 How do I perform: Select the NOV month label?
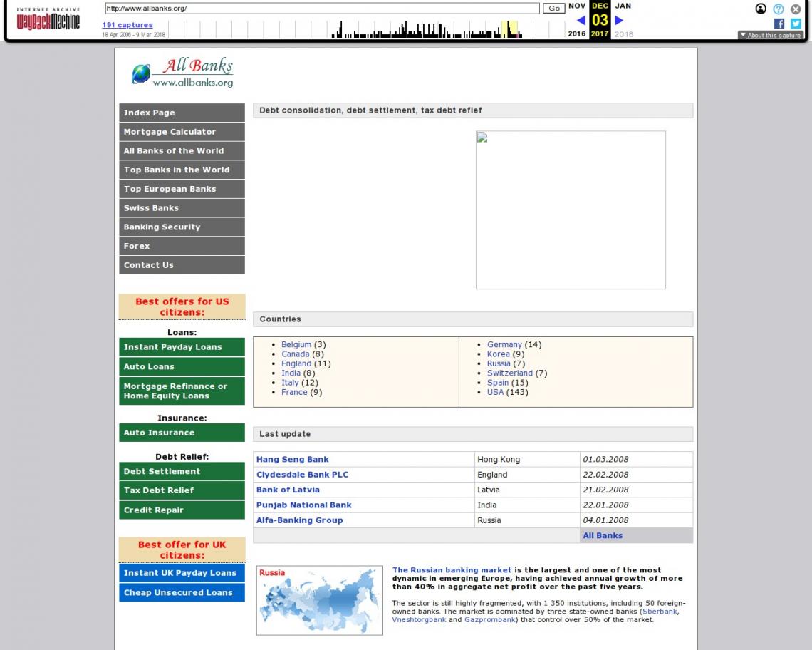tap(577, 6)
